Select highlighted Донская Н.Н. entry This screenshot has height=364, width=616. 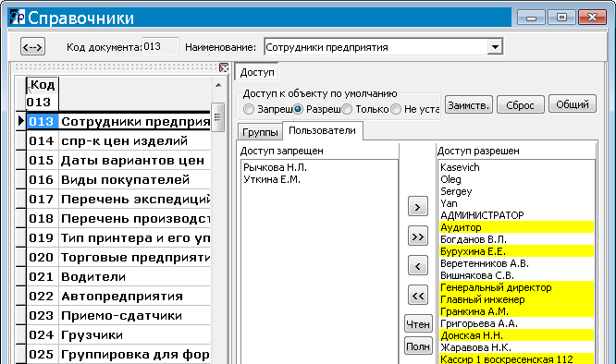517,335
